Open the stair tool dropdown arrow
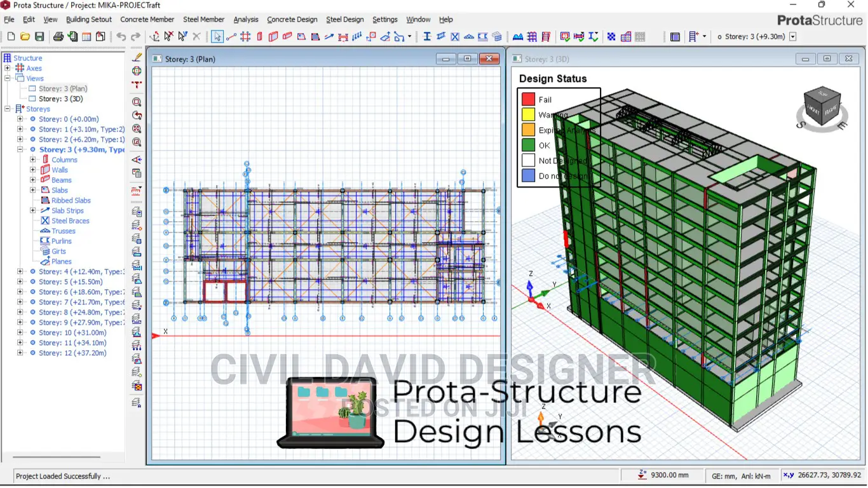Image resolution: width=868 pixels, height=488 pixels. point(410,37)
